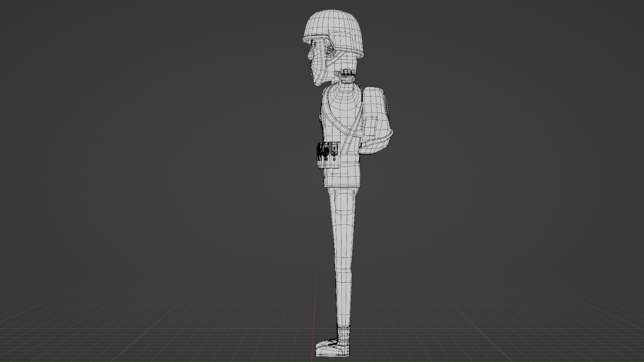Click the orange origin dot near the chin
Viewport: 644px width, 362px height.
312,74
